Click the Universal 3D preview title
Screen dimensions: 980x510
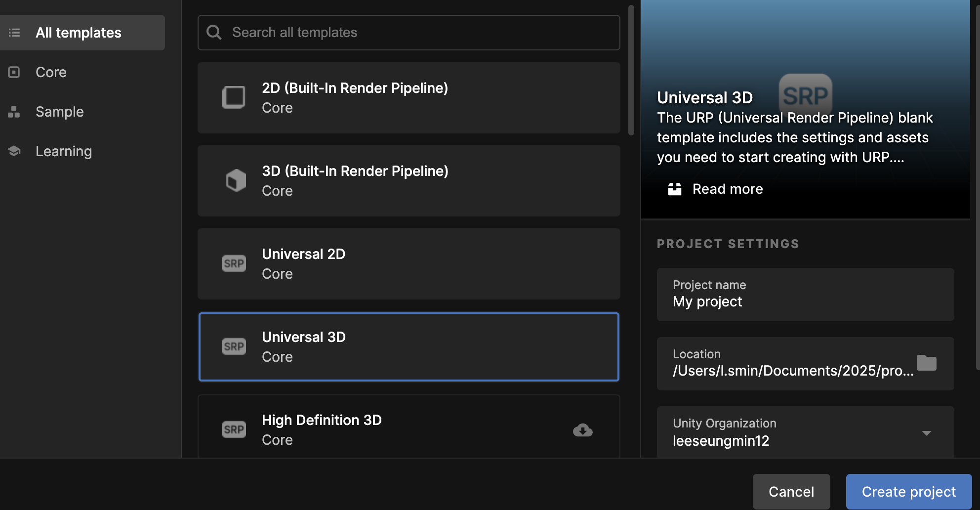(705, 97)
